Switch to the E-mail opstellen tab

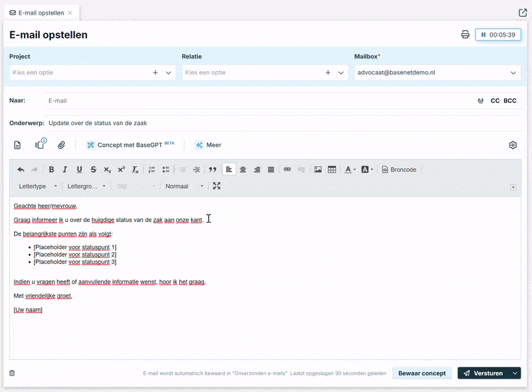[41, 13]
